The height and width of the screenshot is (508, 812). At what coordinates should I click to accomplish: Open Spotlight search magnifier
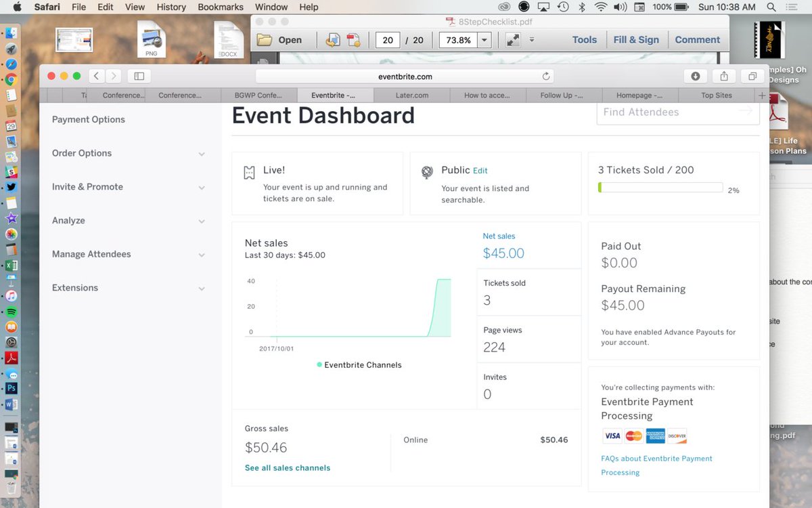[772, 7]
